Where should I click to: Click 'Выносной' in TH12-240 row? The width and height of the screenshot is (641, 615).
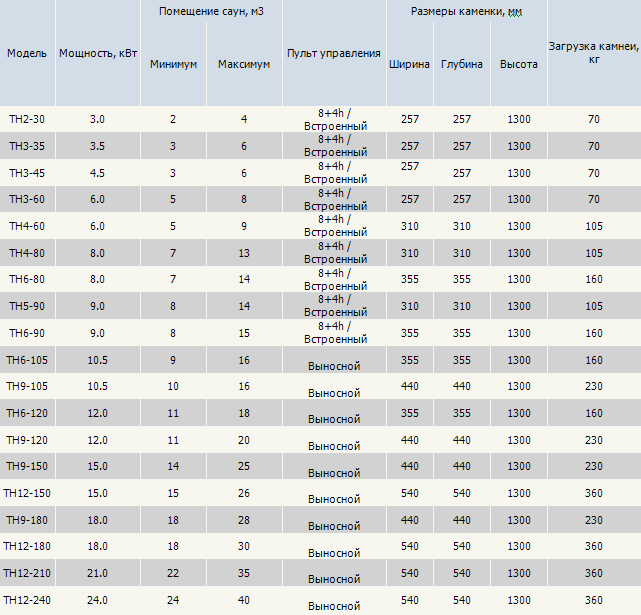(334, 606)
